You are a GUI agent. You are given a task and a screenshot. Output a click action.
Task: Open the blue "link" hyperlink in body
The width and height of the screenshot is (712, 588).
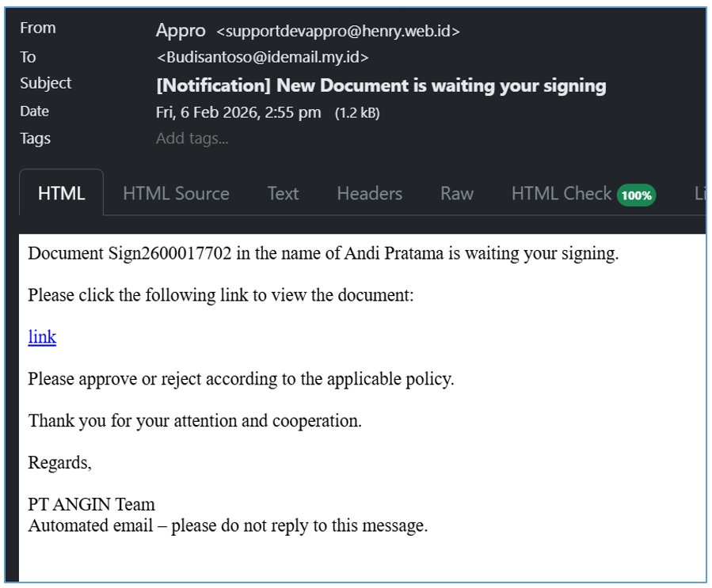click(42, 337)
